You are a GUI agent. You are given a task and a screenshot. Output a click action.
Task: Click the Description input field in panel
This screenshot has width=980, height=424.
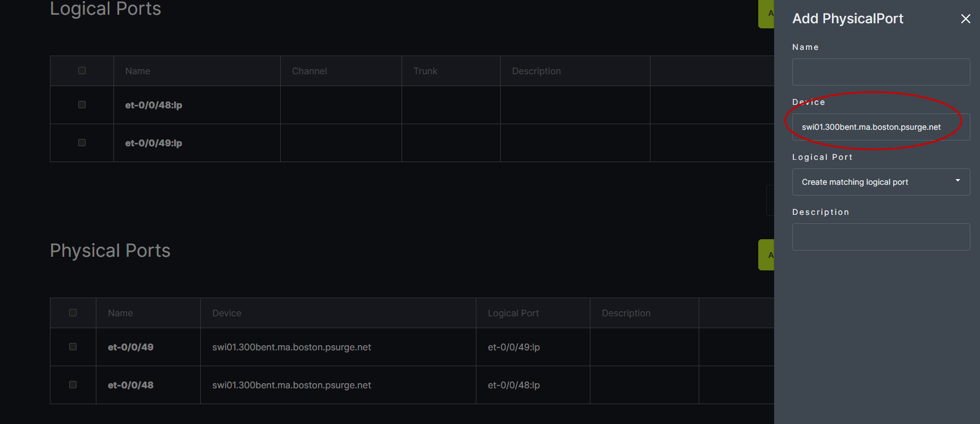pyautogui.click(x=880, y=237)
